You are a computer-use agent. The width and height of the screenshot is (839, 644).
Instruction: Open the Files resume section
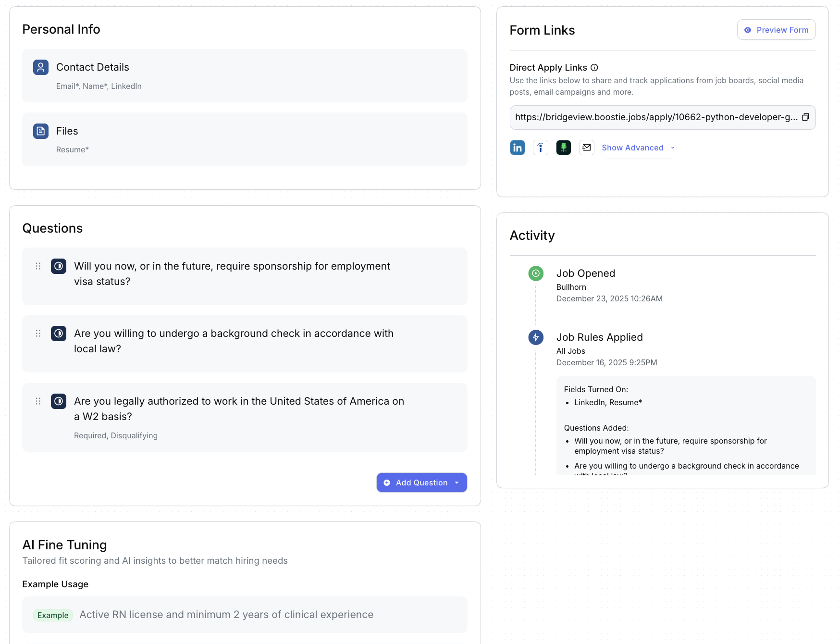pos(245,139)
